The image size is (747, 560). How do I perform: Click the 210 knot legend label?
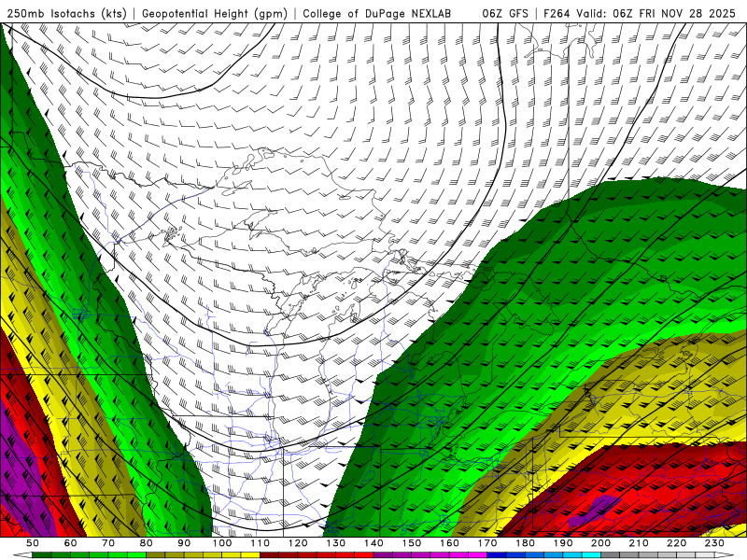pos(639,543)
